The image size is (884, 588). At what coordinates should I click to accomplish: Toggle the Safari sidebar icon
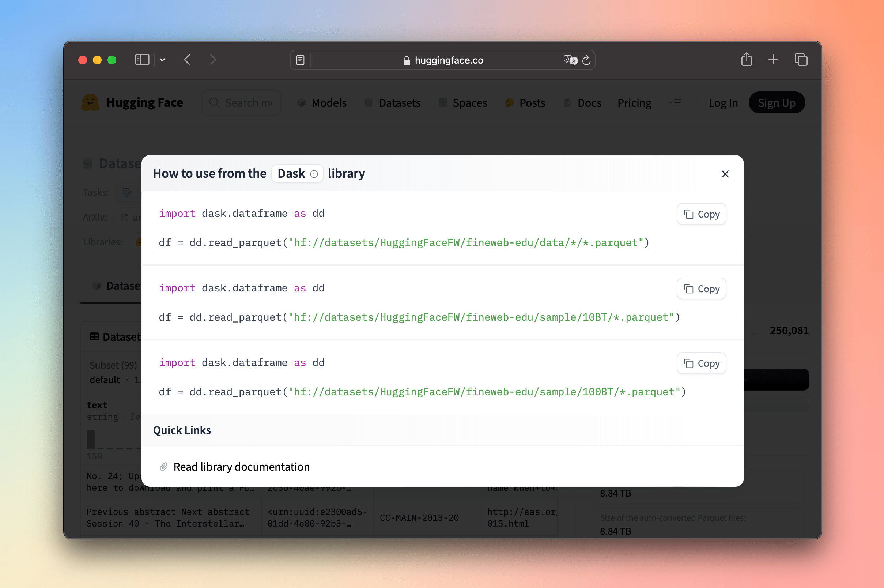pyautogui.click(x=142, y=60)
